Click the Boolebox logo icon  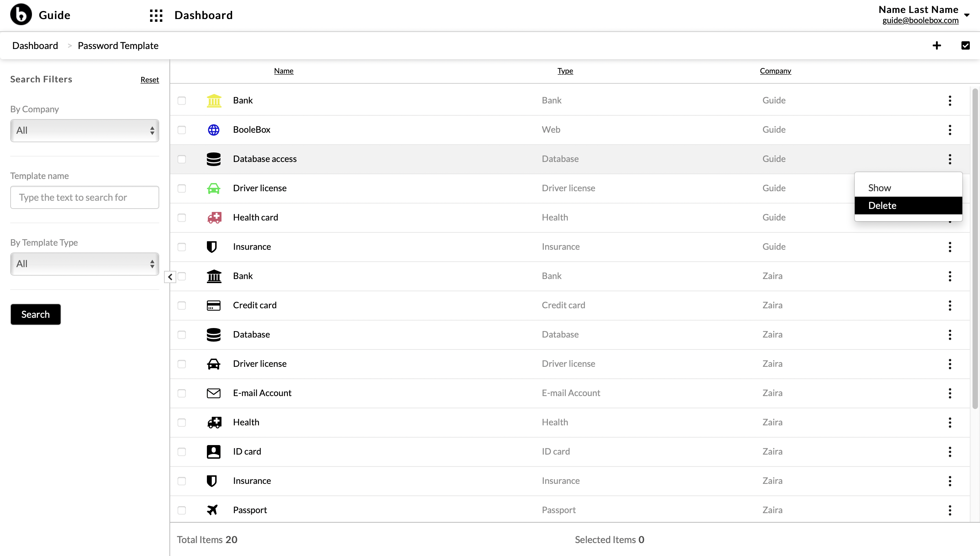point(21,15)
